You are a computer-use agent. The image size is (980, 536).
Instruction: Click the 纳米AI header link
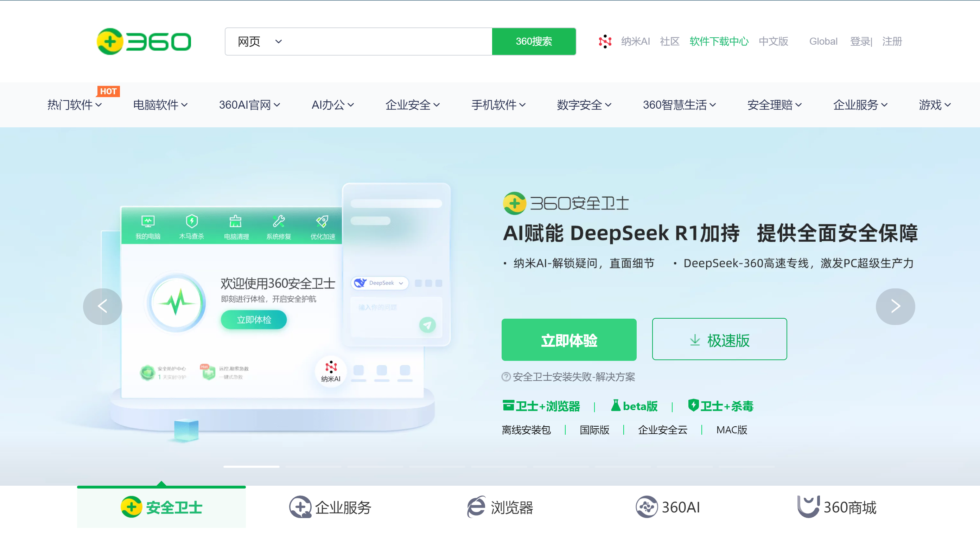click(x=635, y=41)
